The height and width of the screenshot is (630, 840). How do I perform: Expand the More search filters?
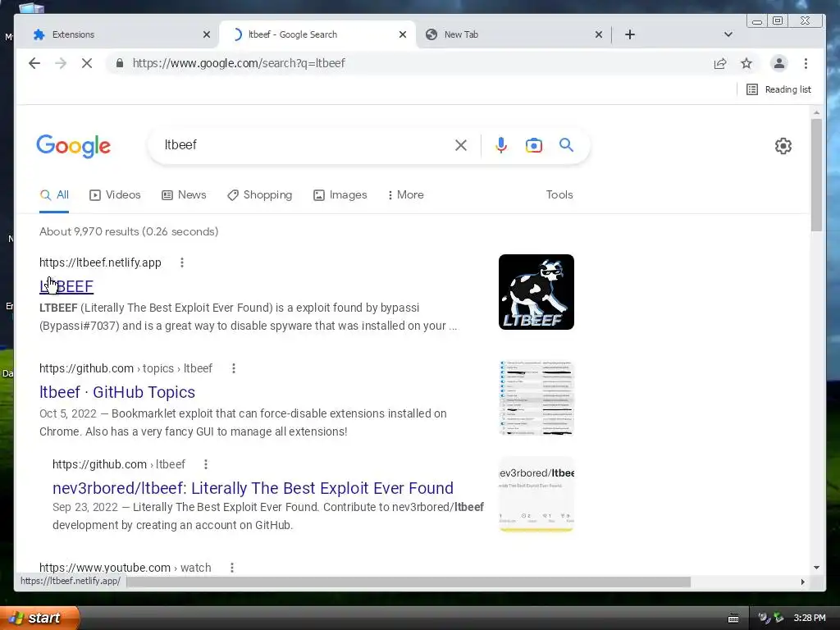pyautogui.click(x=405, y=195)
